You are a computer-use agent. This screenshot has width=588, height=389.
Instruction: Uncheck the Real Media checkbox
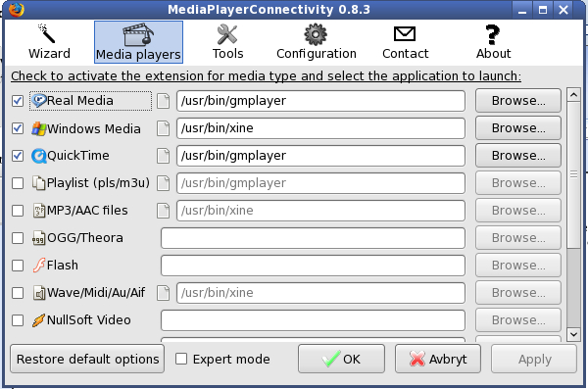pyautogui.click(x=18, y=101)
